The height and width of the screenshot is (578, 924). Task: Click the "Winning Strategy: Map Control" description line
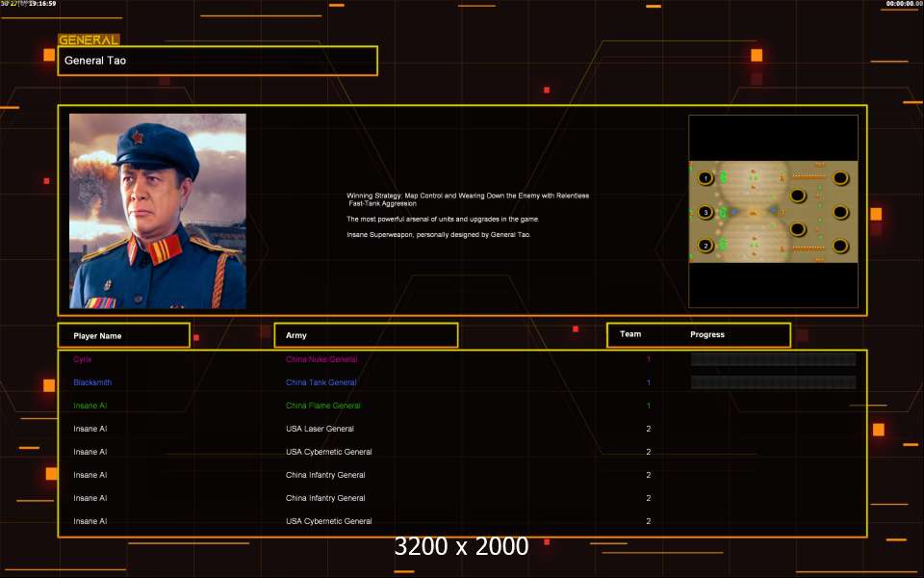click(x=468, y=199)
